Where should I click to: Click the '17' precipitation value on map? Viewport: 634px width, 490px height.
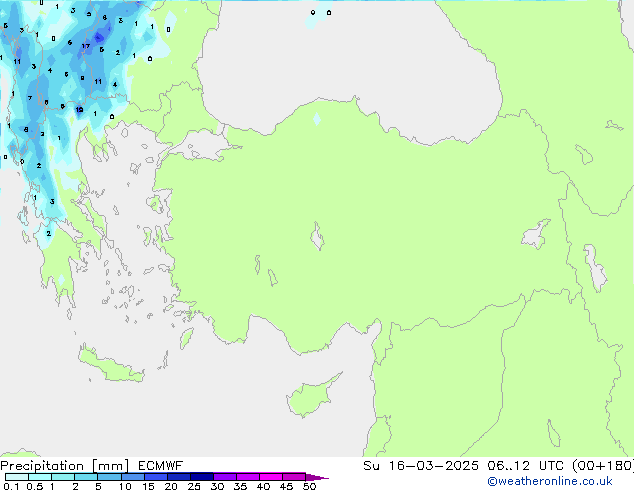[x=86, y=46]
